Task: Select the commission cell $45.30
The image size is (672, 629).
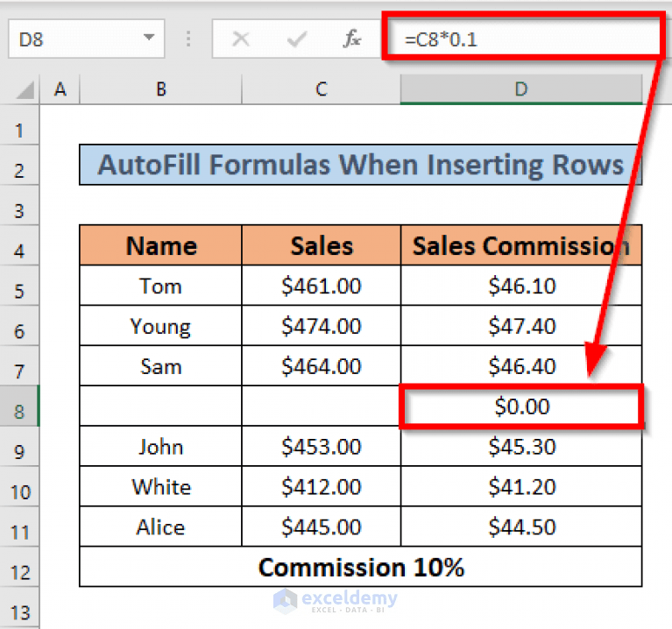Action: [521, 446]
